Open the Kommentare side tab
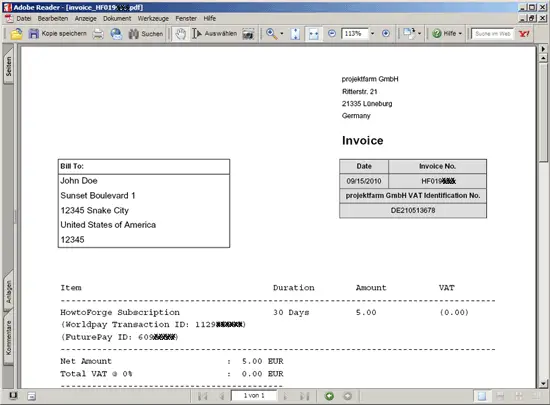Viewport: 550px width, 405px height. point(8,338)
